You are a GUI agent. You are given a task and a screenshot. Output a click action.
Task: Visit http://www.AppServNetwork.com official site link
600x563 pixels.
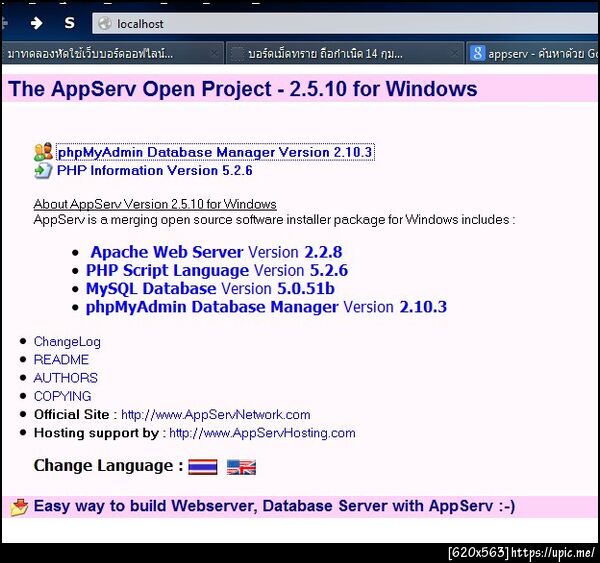tap(216, 414)
